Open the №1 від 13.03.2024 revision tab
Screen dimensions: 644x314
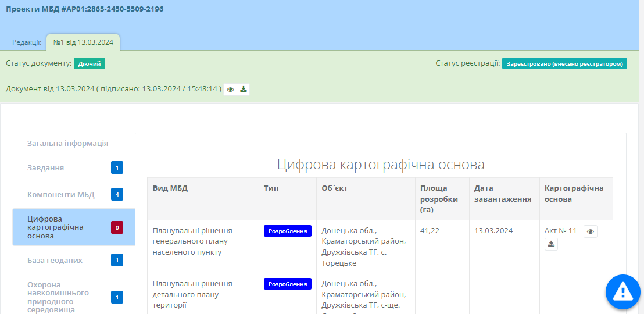click(x=83, y=42)
